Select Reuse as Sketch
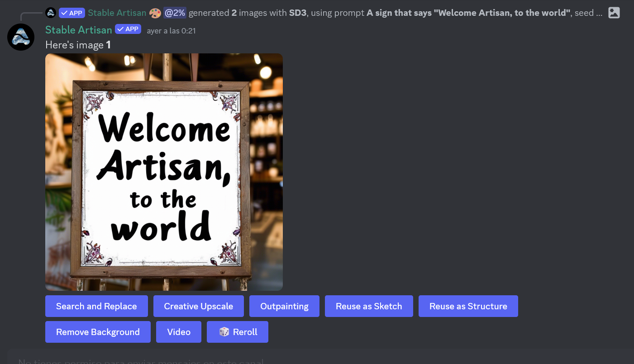Image resolution: width=634 pixels, height=364 pixels. 369,306
